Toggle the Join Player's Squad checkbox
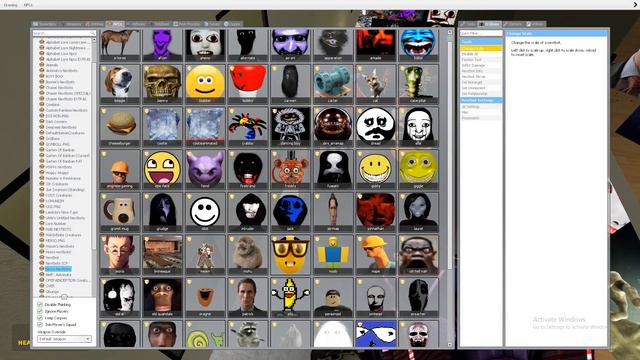The image size is (640, 360). coord(40,324)
